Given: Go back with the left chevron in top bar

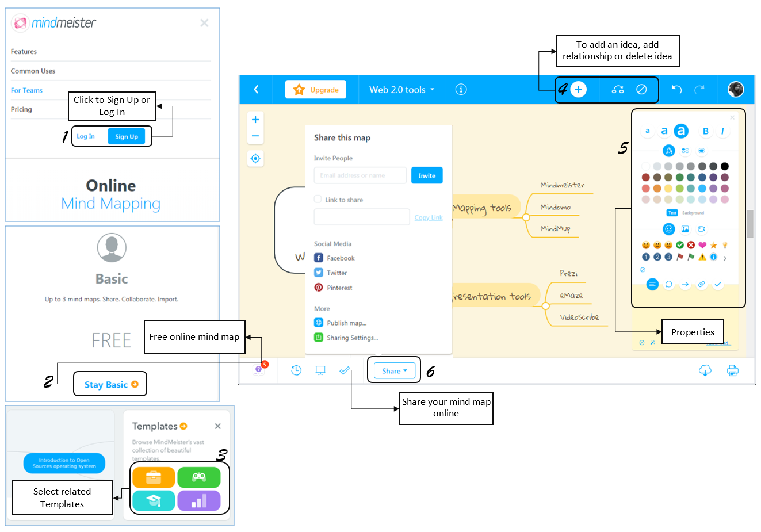Looking at the screenshot, I should coord(257,90).
